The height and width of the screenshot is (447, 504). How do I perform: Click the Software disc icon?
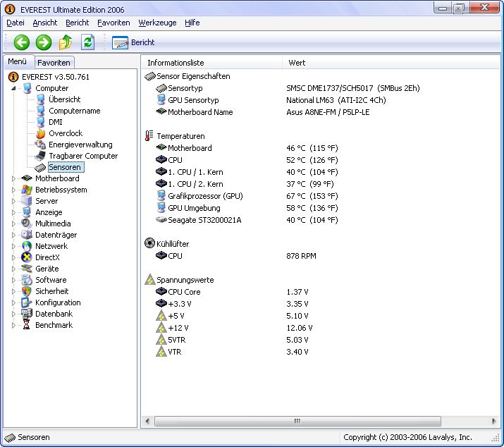click(x=27, y=280)
